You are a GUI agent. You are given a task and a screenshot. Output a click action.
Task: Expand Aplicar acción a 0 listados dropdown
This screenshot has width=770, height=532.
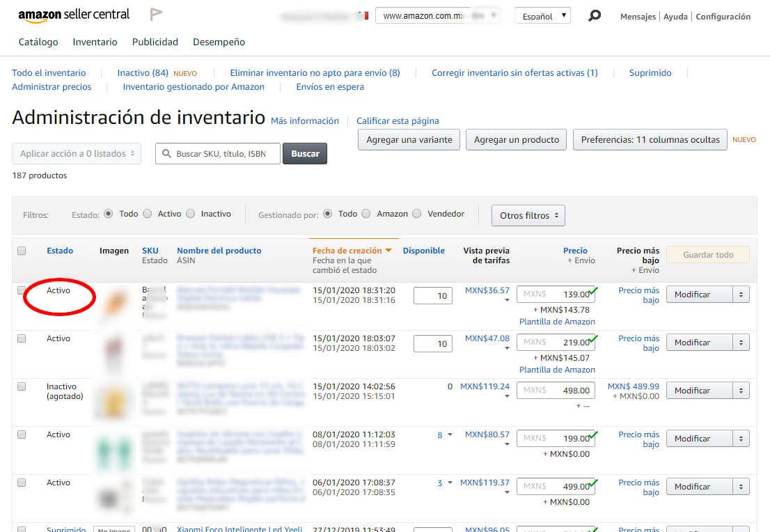click(x=77, y=154)
